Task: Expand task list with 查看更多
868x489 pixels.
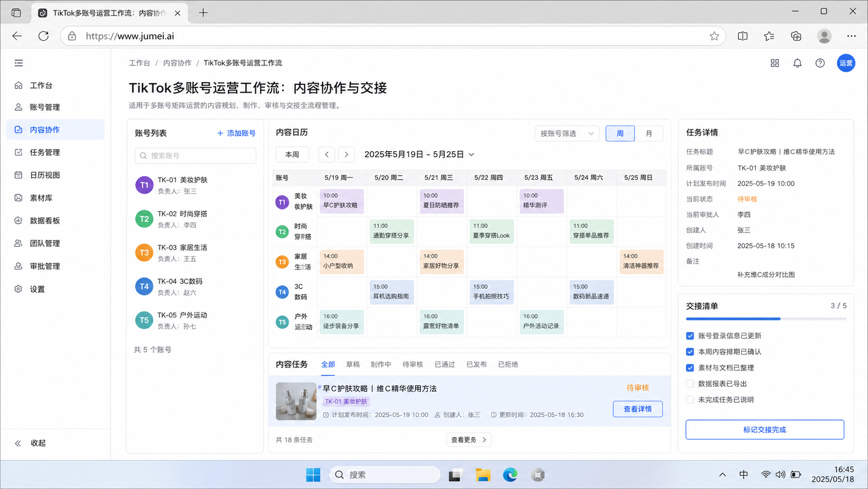Action: [x=469, y=440]
